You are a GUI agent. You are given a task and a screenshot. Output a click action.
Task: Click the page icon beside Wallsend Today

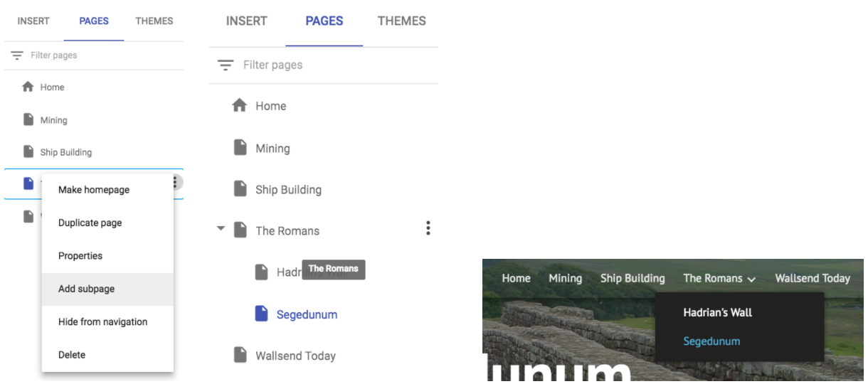point(241,356)
